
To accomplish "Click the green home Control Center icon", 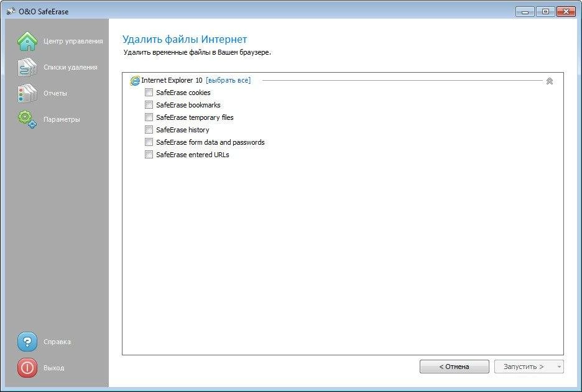I will (x=27, y=41).
